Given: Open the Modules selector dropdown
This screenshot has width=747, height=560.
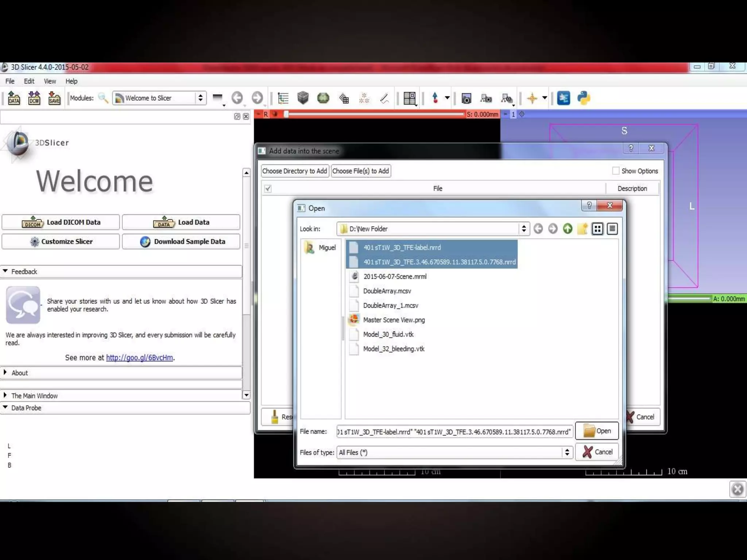Looking at the screenshot, I should tap(159, 98).
